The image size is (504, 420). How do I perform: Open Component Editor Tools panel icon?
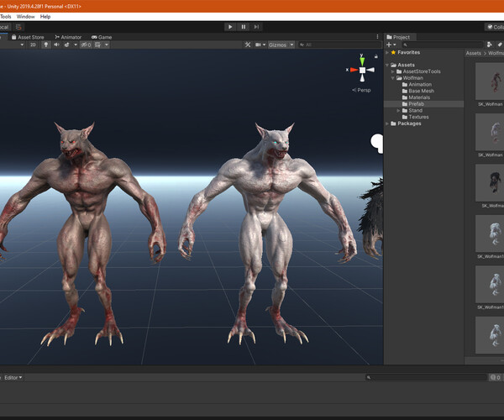point(248,45)
